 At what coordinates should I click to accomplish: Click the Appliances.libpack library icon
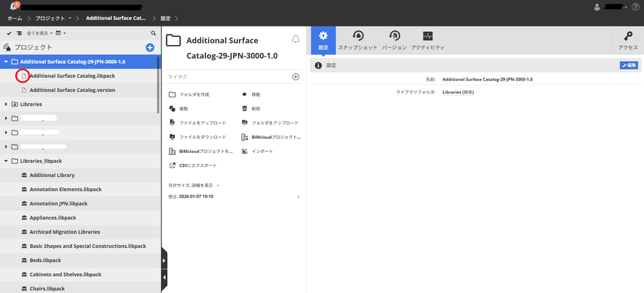pos(24,217)
